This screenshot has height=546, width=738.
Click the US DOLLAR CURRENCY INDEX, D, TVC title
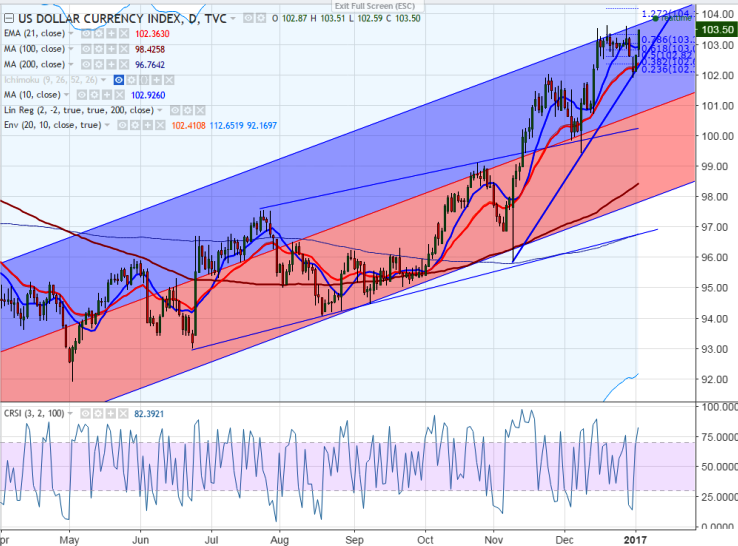[x=122, y=18]
